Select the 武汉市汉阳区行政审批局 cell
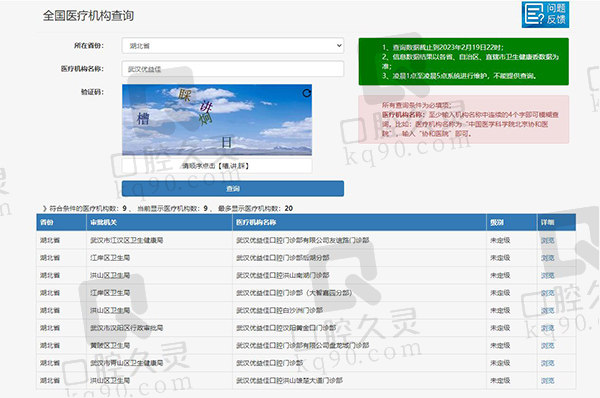This screenshot has width=600, height=398. (160, 328)
